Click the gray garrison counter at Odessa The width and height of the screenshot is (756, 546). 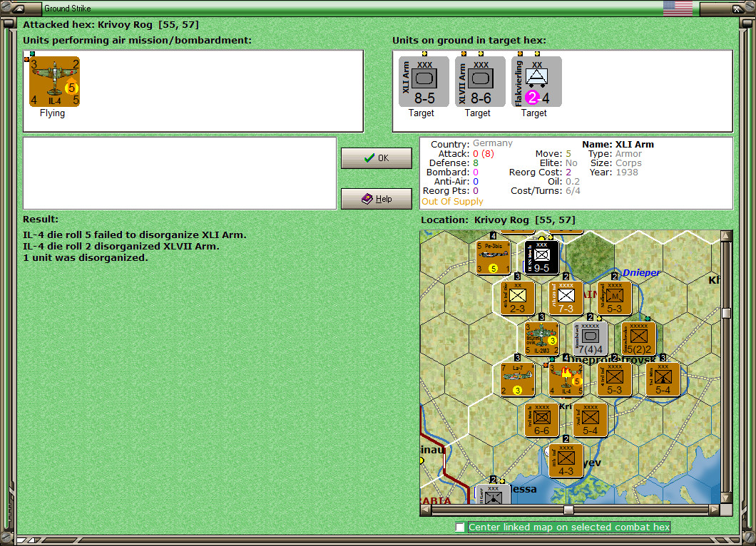(493, 494)
